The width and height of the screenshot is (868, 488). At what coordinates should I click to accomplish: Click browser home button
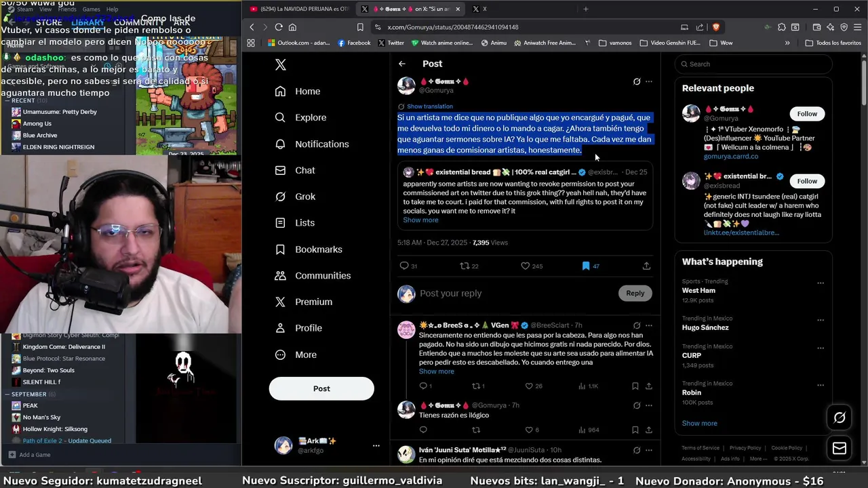[x=293, y=27]
